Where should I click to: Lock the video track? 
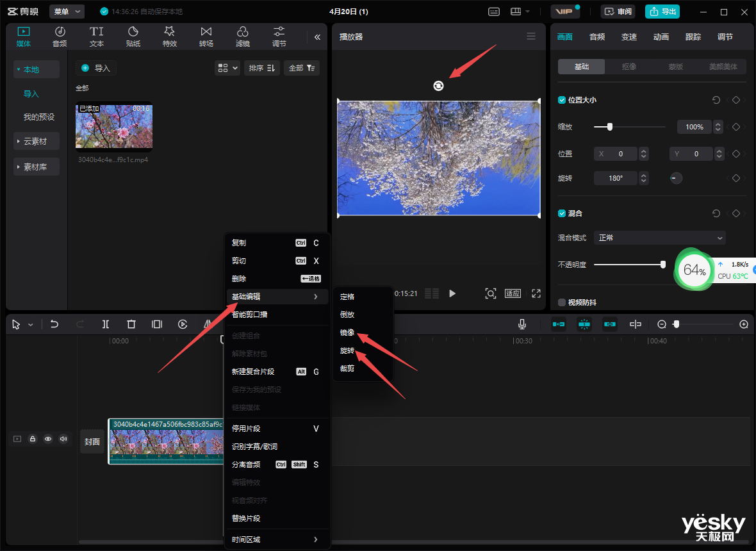pyautogui.click(x=33, y=439)
